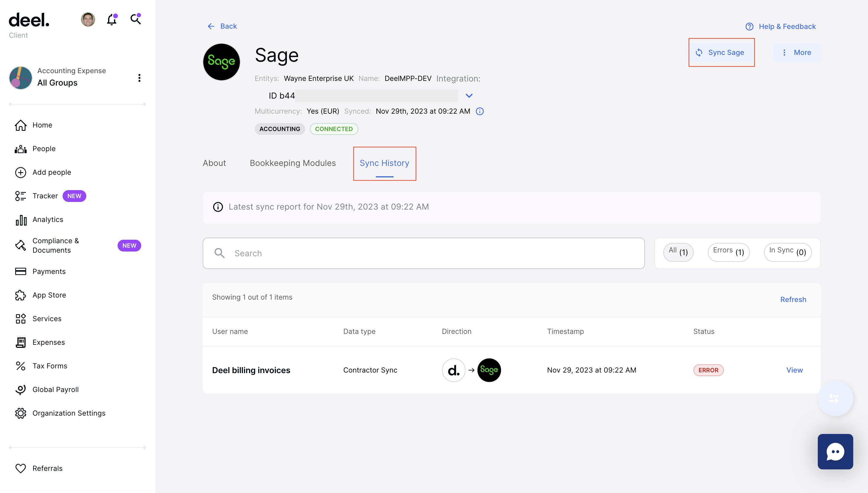The width and height of the screenshot is (868, 493).
Task: Click the CONNECTED status badge
Action: [334, 129]
